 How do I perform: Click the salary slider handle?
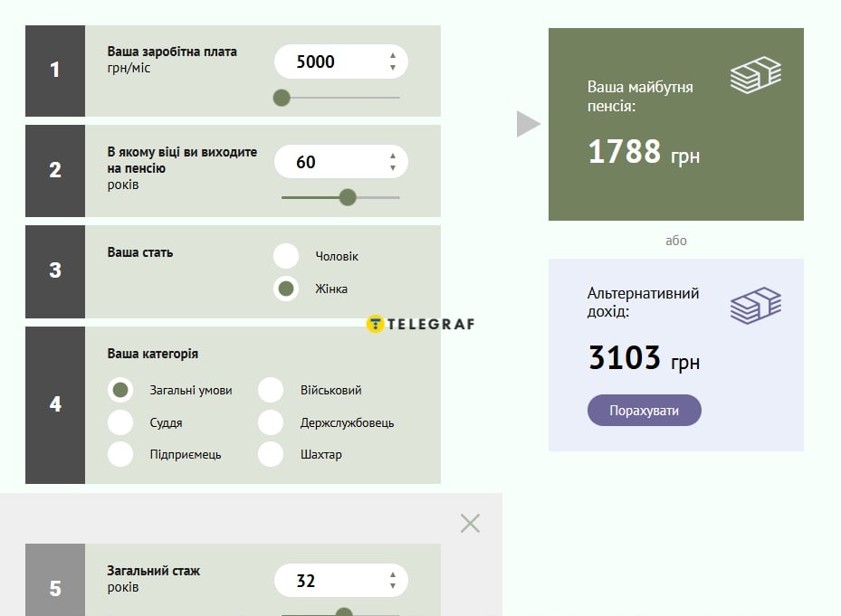click(x=282, y=98)
